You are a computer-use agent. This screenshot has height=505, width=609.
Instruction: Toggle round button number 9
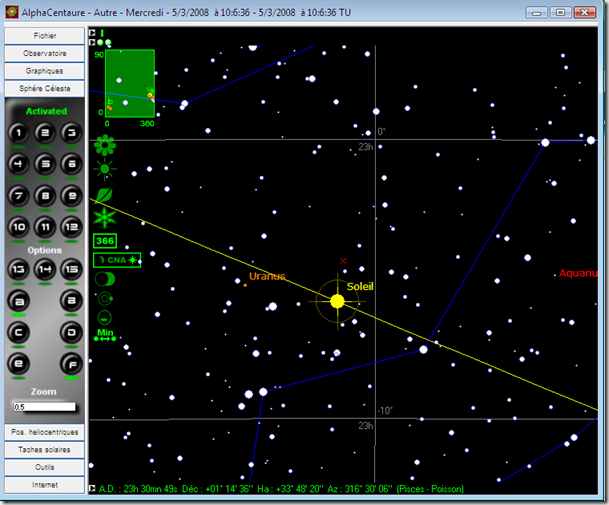coord(71,196)
